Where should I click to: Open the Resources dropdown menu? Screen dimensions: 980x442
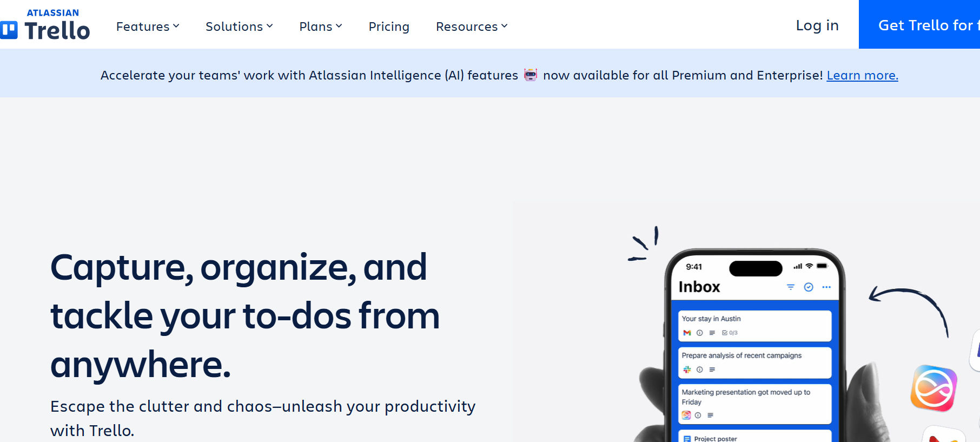[x=472, y=27]
